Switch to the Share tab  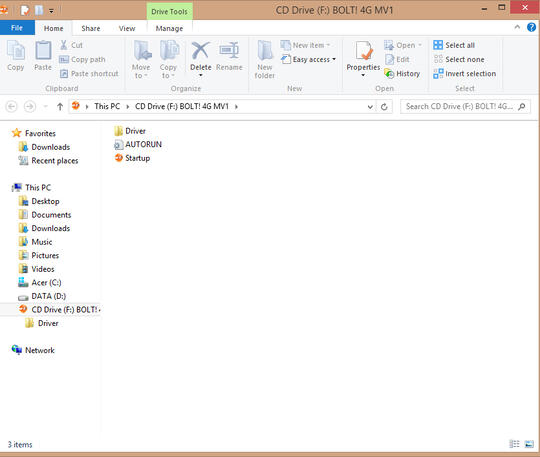click(91, 28)
